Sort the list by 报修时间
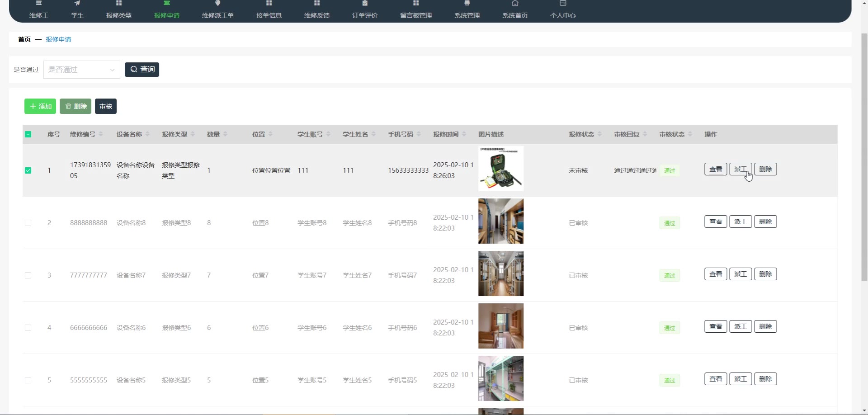868x415 pixels. [x=464, y=134]
